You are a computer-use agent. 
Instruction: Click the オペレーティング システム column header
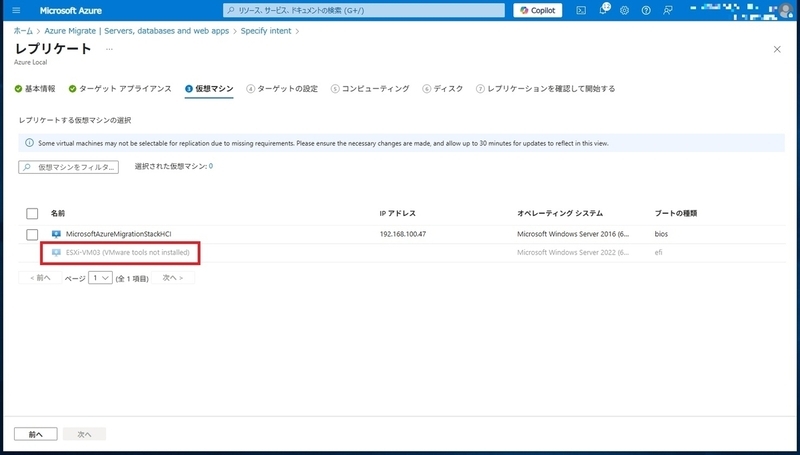pos(560,213)
